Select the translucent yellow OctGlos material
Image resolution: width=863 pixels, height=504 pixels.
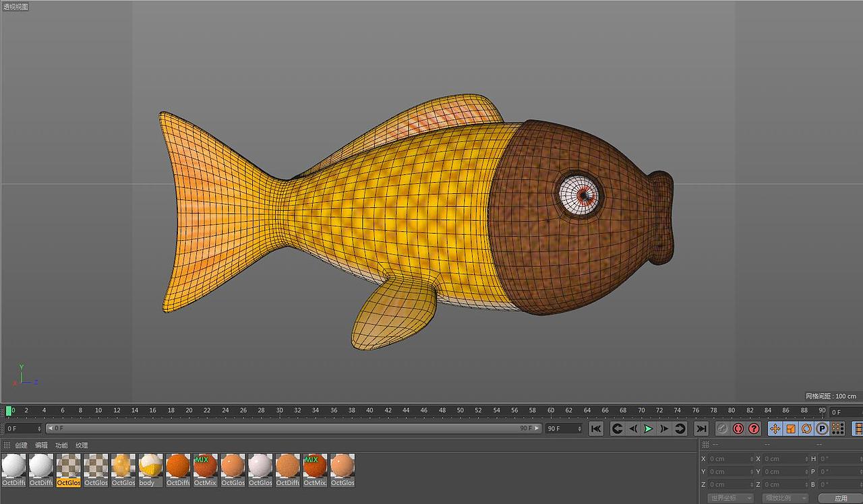[123, 470]
